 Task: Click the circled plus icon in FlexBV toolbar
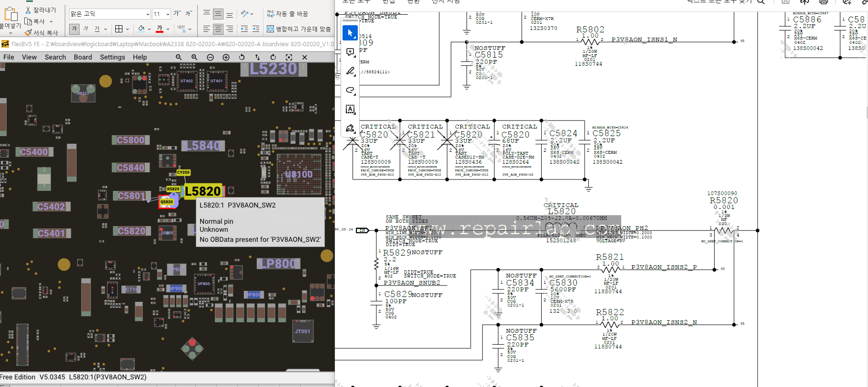226,57
